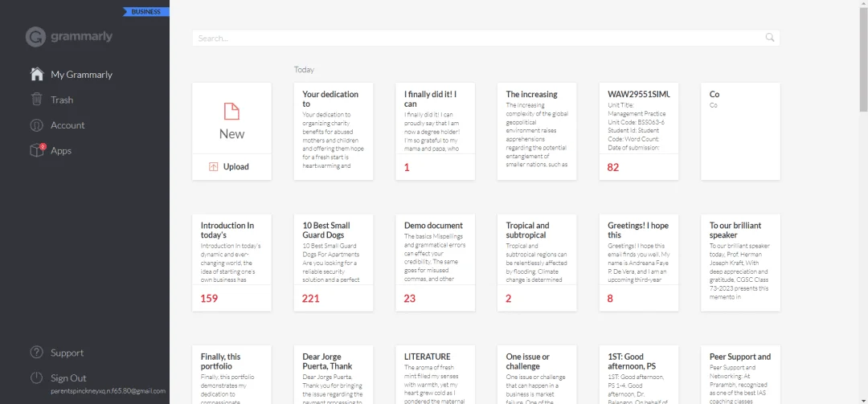The height and width of the screenshot is (404, 868).
Task: Open the 'Co' document card
Action: [x=740, y=131]
